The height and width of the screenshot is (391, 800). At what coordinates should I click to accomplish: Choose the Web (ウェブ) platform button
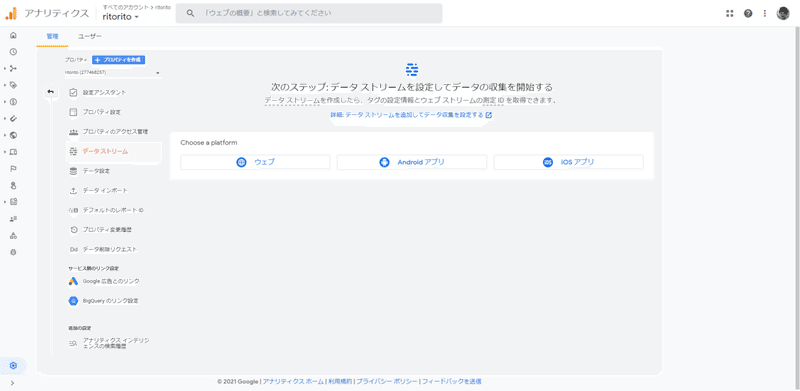tap(256, 162)
